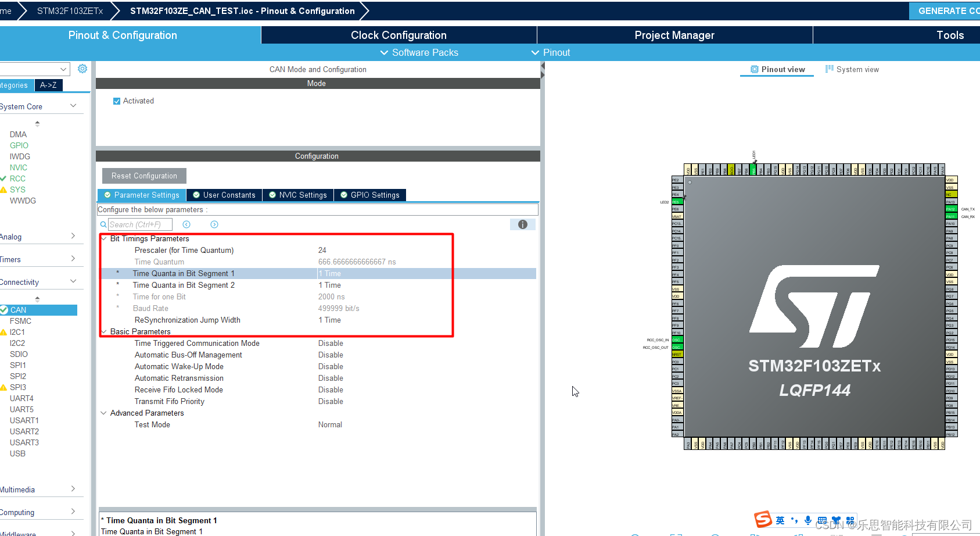Click the Sogou input method logo

click(763, 519)
